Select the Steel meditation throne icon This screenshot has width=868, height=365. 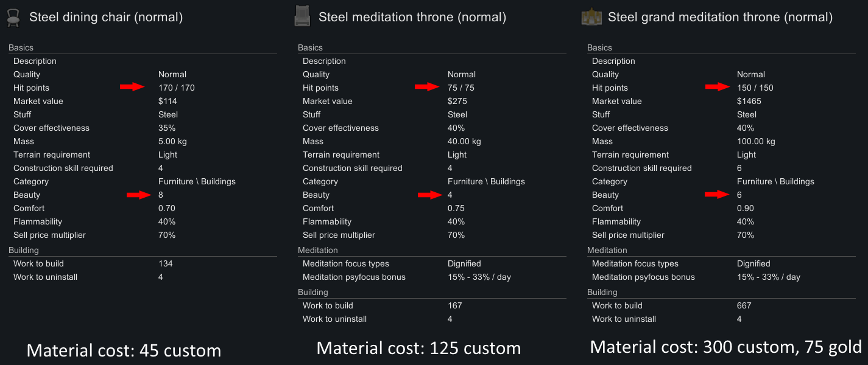(x=302, y=16)
